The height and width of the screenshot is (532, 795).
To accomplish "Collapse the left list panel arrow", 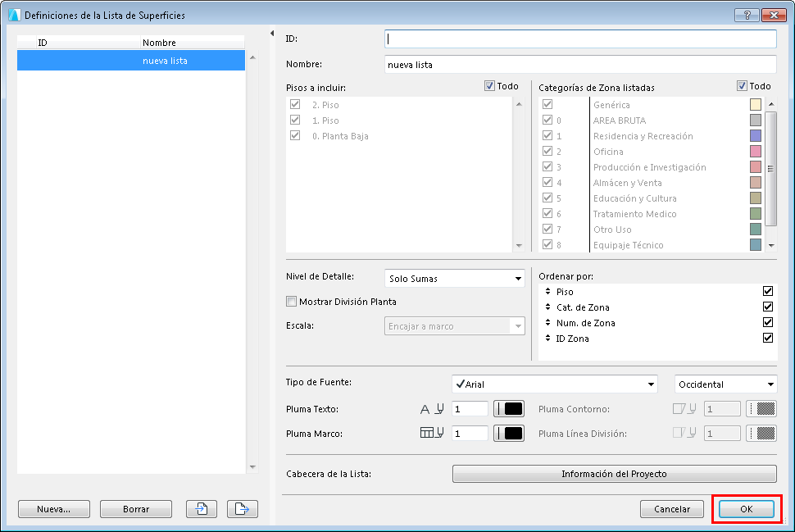I will pos(272,34).
